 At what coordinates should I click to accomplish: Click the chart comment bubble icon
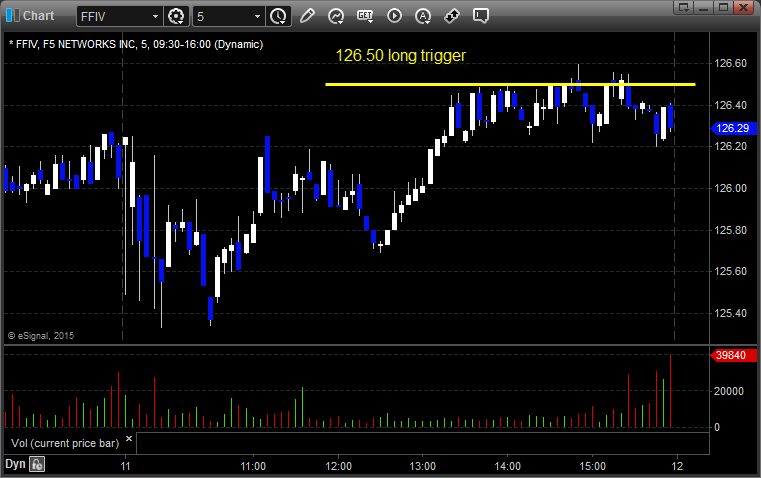coord(480,16)
